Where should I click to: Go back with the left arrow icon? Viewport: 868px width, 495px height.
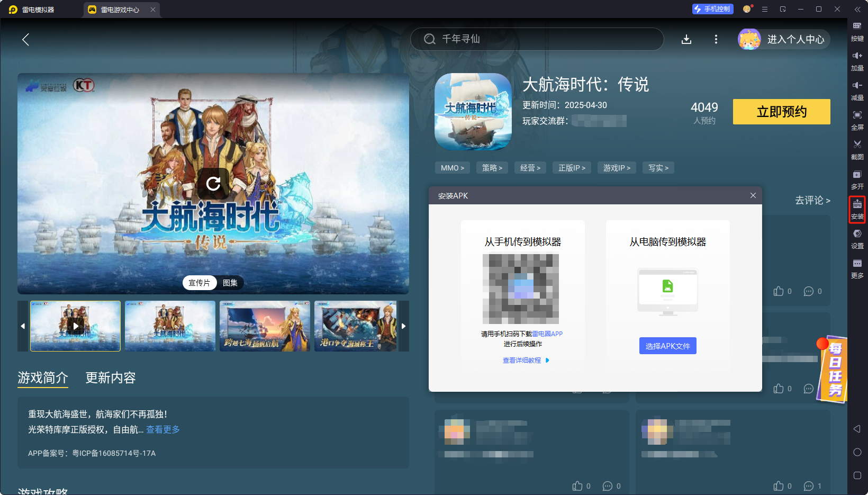(25, 39)
